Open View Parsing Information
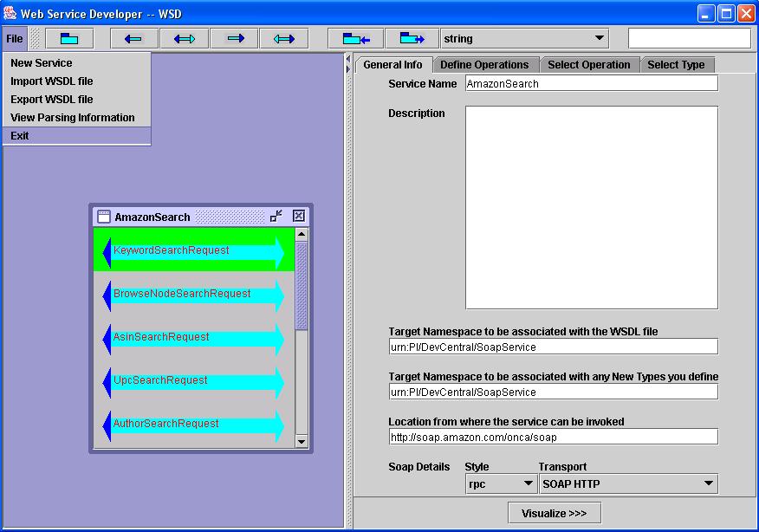Viewport: 759px width, 532px height. pyautogui.click(x=77, y=118)
